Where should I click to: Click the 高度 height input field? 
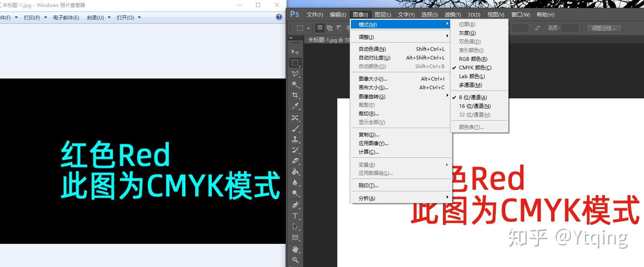tap(570, 28)
